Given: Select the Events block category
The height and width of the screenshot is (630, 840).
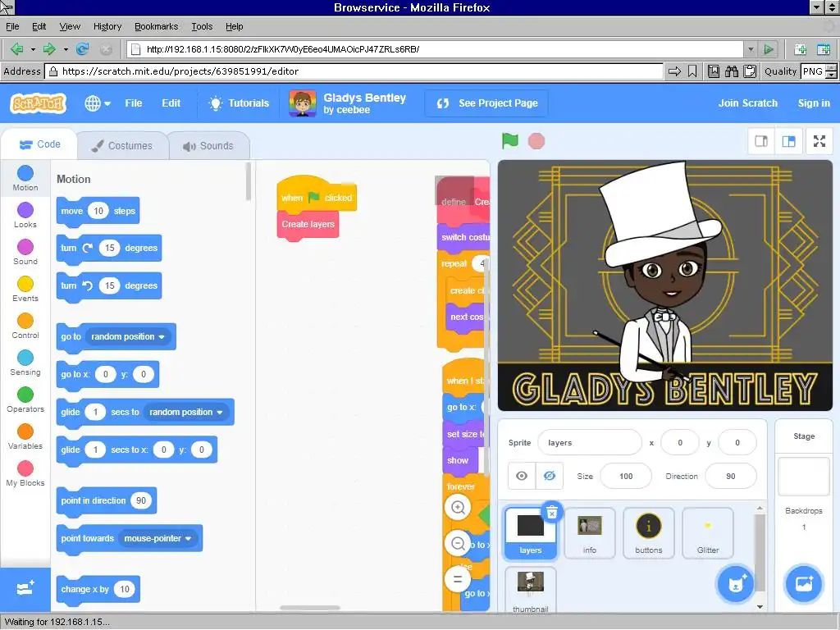Looking at the screenshot, I should [25, 290].
